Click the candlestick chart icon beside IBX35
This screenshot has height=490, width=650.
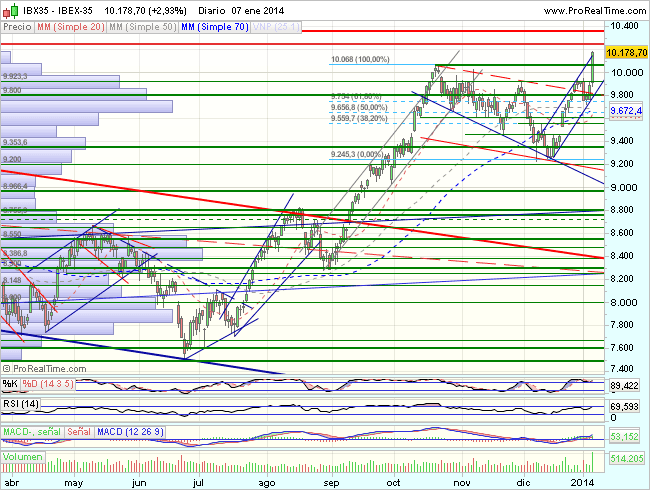tap(9, 10)
